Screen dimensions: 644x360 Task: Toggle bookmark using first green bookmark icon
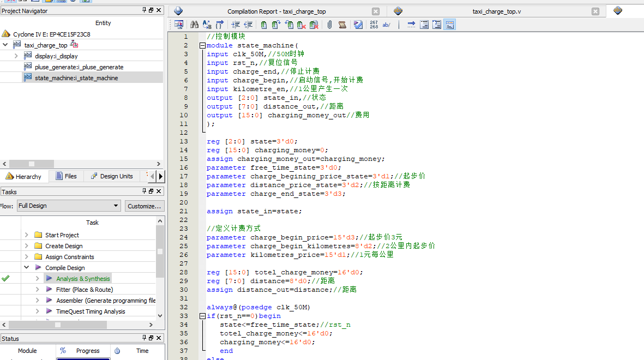[x=264, y=25]
